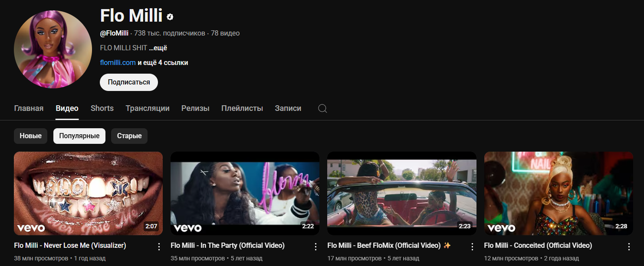Go to the Главная tab
The height and width of the screenshot is (266, 644).
coord(29,108)
